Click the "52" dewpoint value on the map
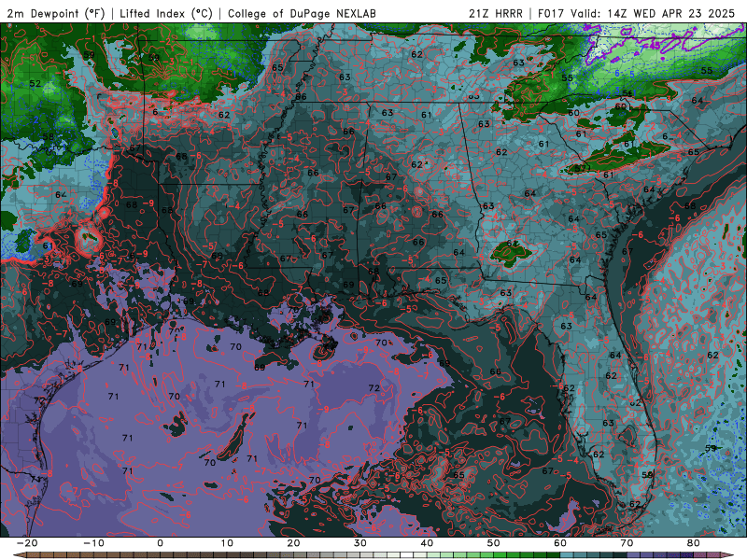Screen dimensions: 747x560 (35, 83)
